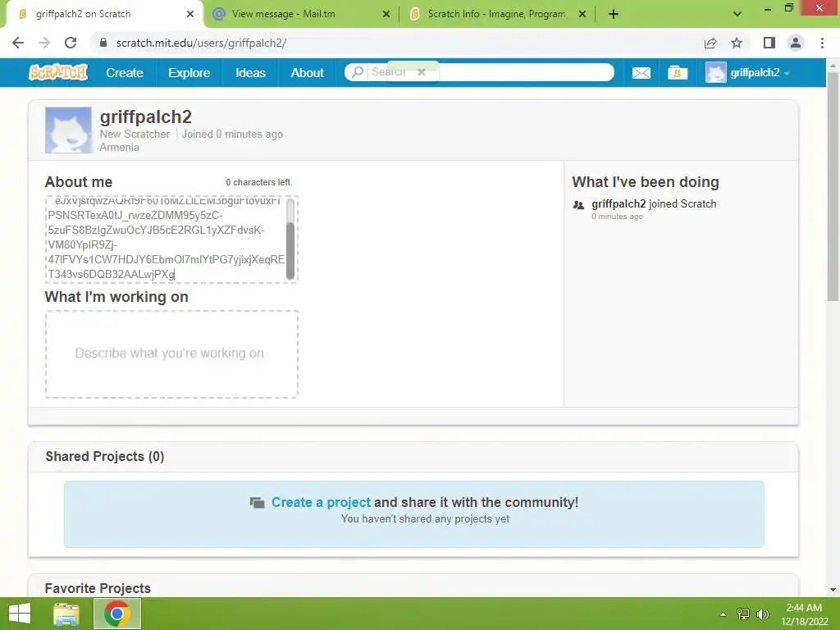840x630 pixels.
Task: Click the share page icon in address bar
Action: 710,43
